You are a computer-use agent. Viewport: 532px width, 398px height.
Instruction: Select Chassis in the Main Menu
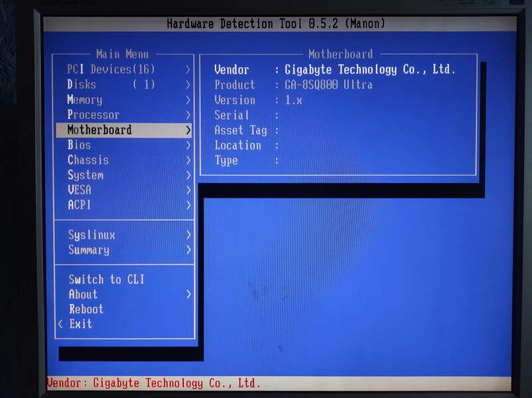pyautogui.click(x=124, y=160)
